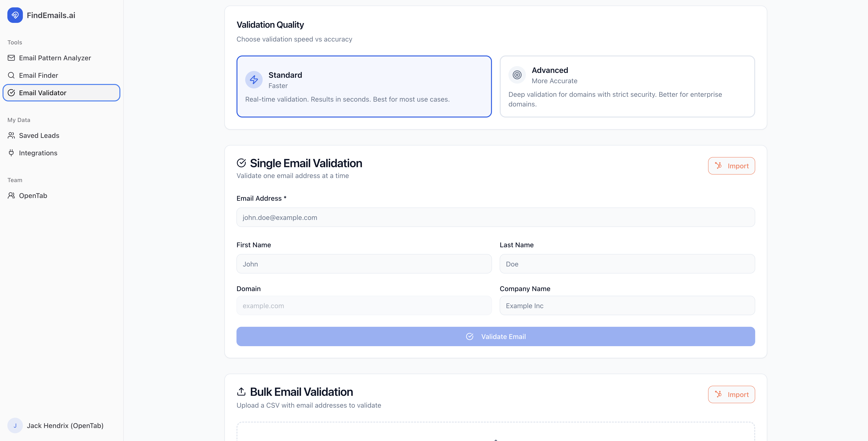
Task: Open the Tools section in sidebar
Action: 15,42
